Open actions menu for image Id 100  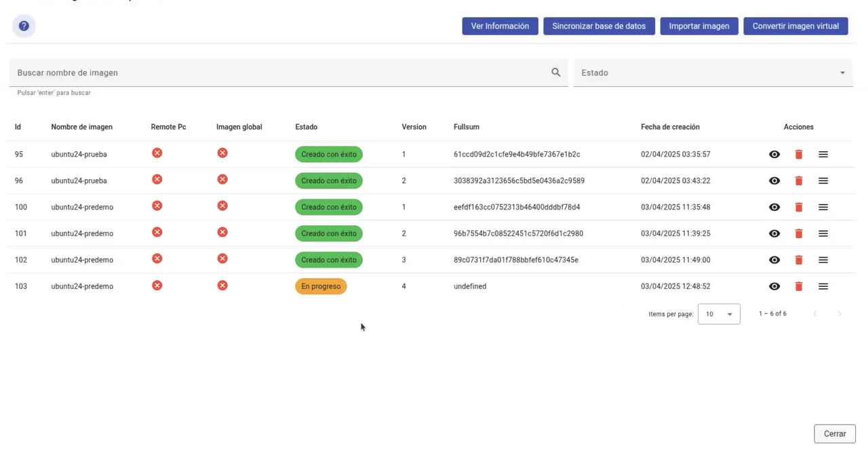pyautogui.click(x=823, y=208)
